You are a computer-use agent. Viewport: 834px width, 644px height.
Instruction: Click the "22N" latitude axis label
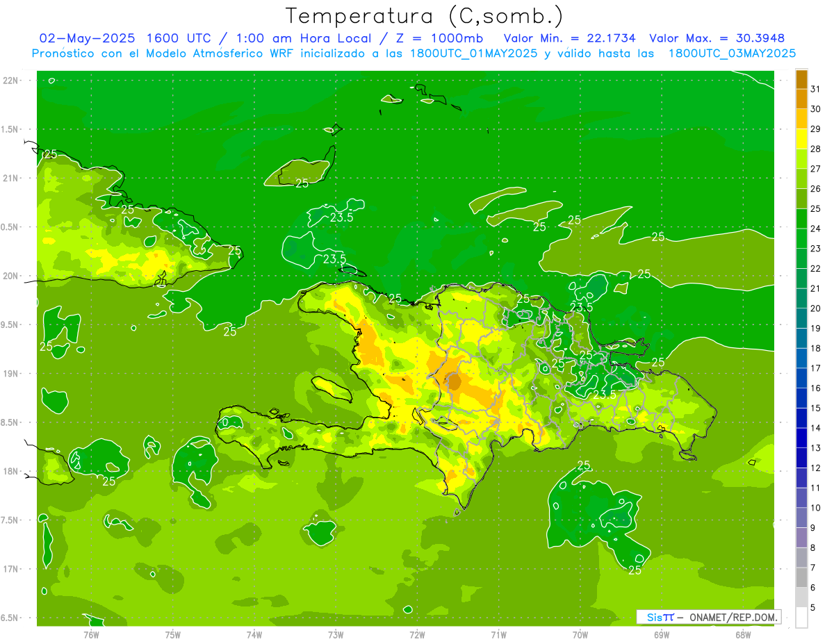coord(12,81)
